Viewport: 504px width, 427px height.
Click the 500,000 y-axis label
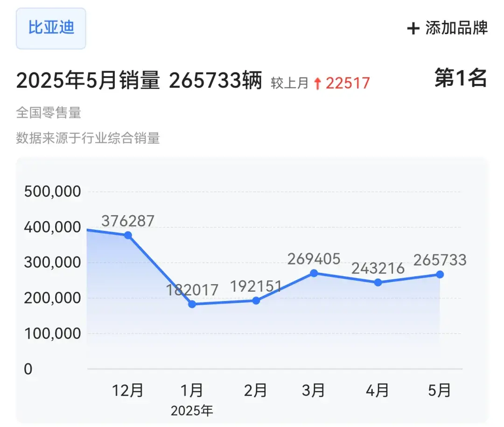[52, 192]
